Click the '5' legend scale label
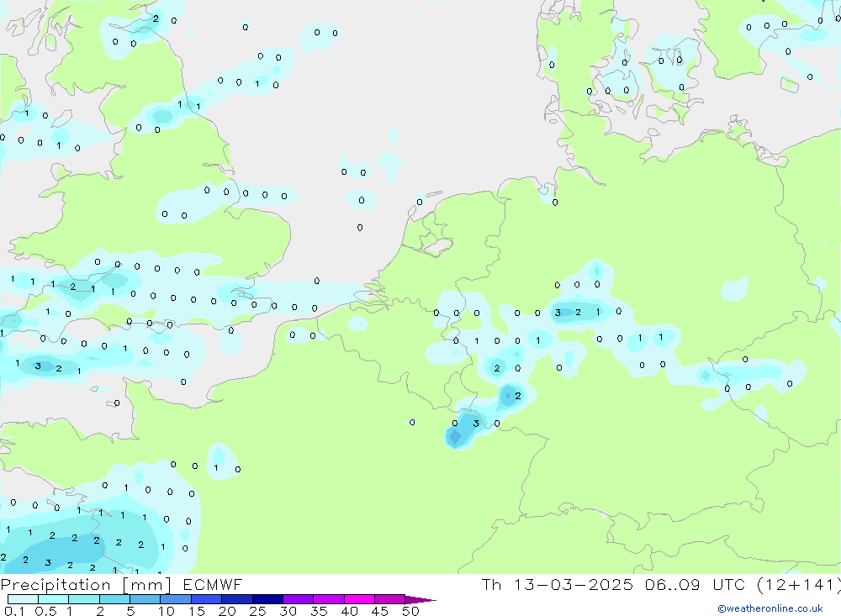The image size is (841, 616). coord(130,611)
